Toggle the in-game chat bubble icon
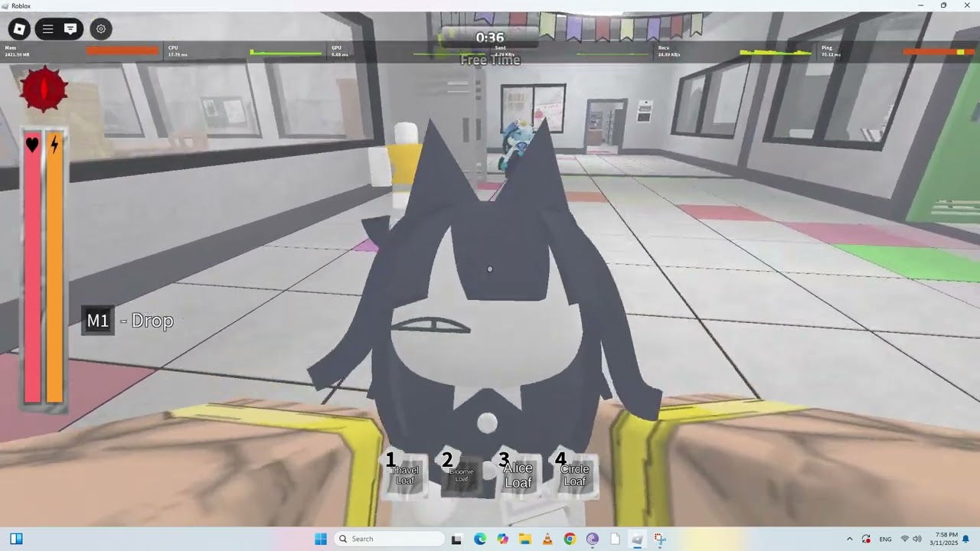 (x=70, y=29)
